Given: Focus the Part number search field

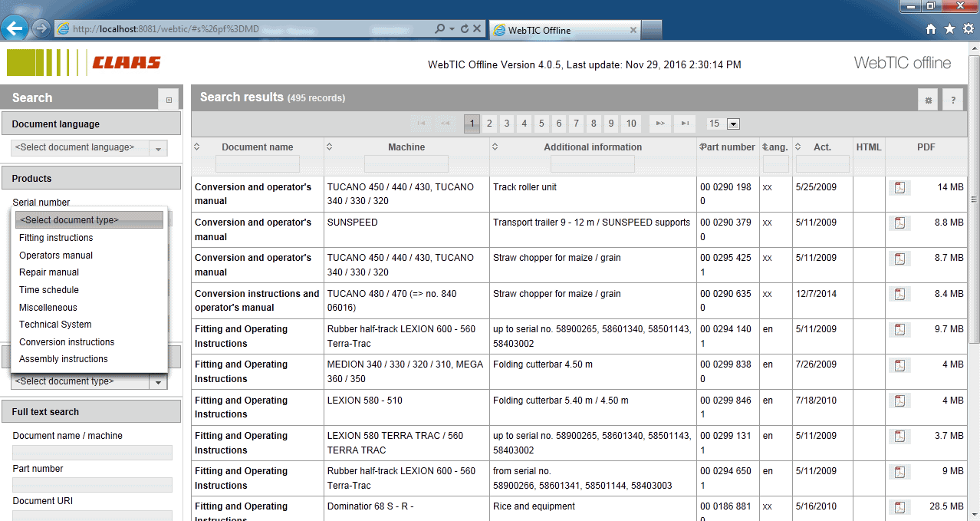Looking at the screenshot, I should point(92,485).
